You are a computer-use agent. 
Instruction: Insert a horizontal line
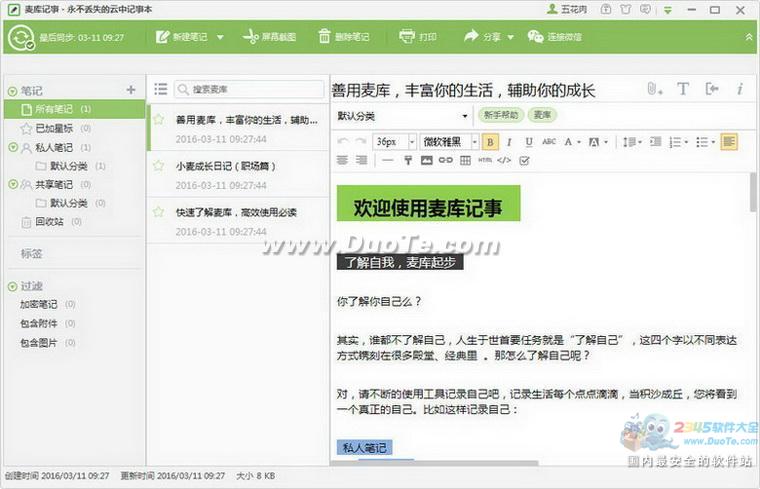pyautogui.click(x=387, y=160)
